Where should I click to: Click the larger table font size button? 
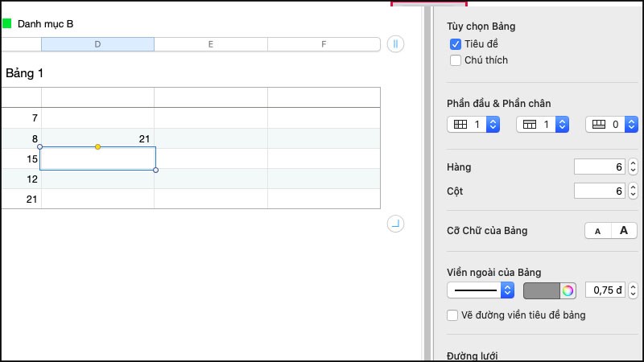(624, 231)
